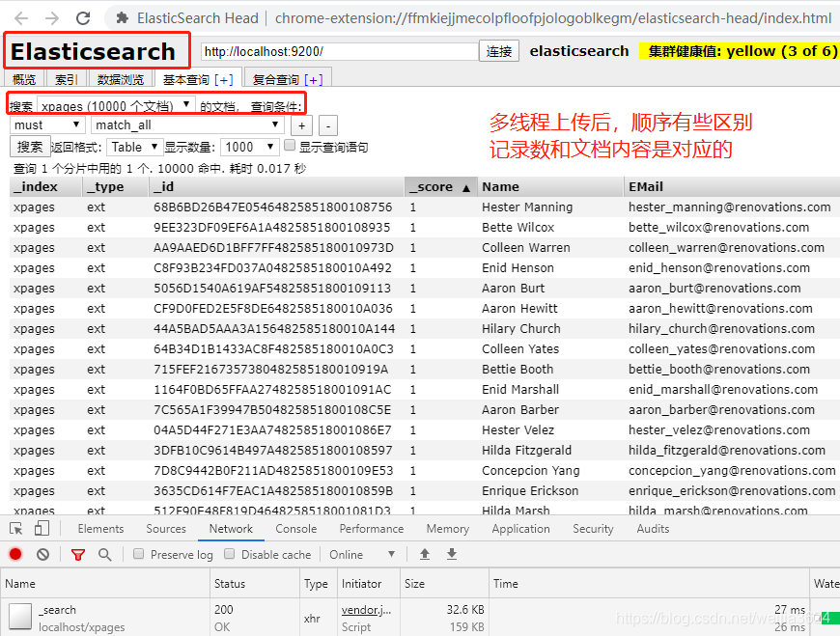The width and height of the screenshot is (840, 636).
Task: Open the DevTools Elements tab
Action: (100, 529)
